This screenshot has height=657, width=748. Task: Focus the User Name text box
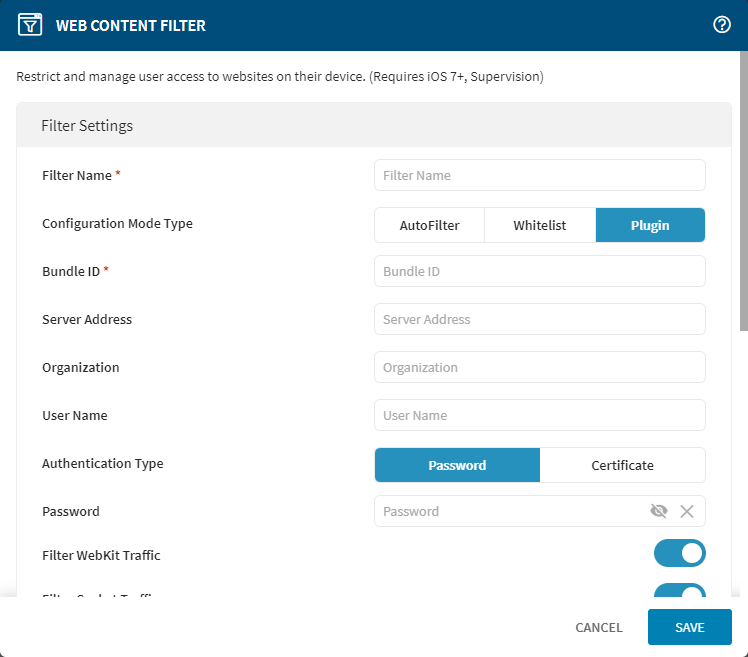[x=540, y=415]
